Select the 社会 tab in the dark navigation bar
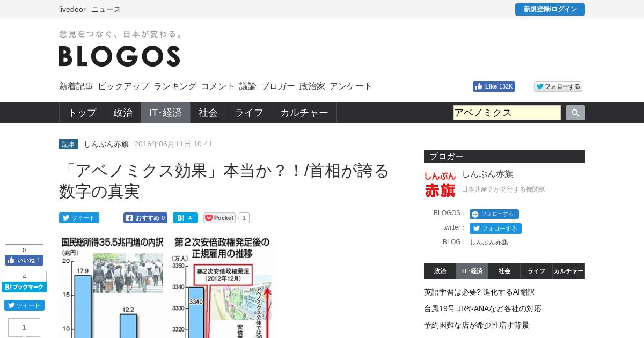The image size is (644, 338). tap(208, 113)
